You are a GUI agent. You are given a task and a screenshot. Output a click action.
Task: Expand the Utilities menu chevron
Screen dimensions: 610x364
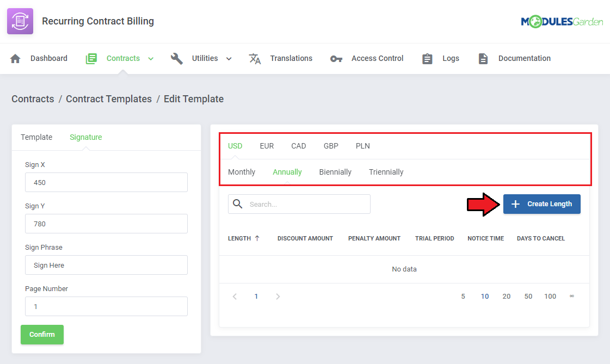229,59
